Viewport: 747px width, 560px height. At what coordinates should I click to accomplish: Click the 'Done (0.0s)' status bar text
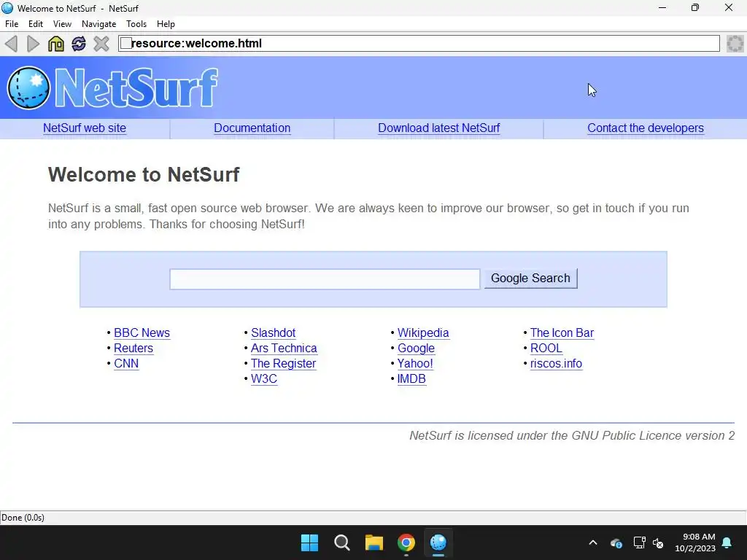coord(23,518)
